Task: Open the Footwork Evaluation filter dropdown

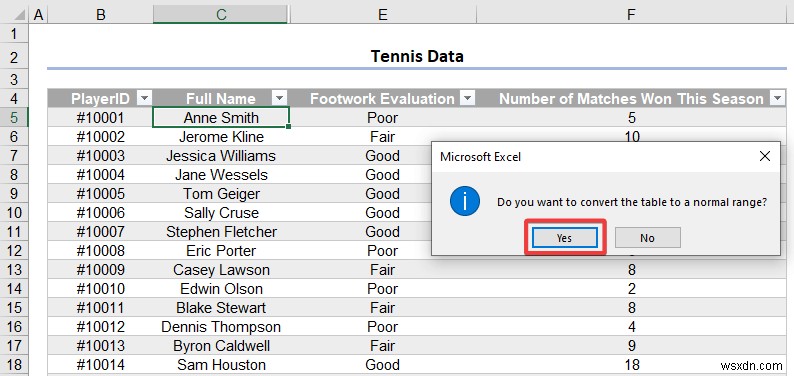Action: (468, 98)
